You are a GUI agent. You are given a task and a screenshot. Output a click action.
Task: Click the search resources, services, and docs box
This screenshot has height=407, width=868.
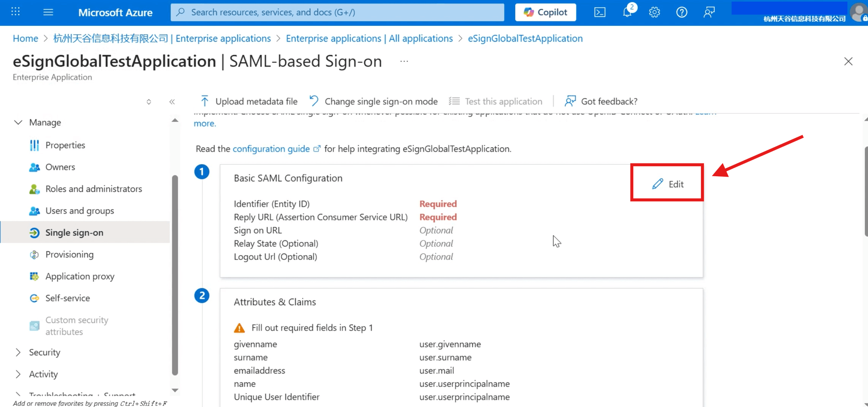point(337,12)
